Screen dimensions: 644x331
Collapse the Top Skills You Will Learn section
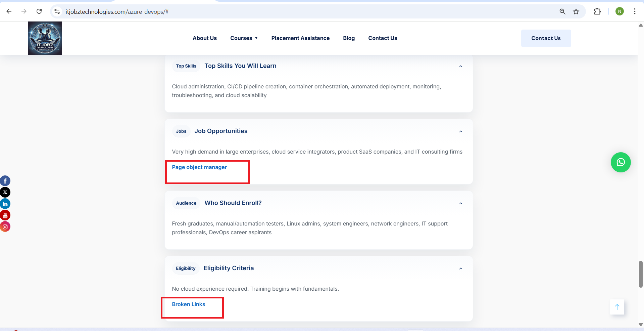point(460,66)
